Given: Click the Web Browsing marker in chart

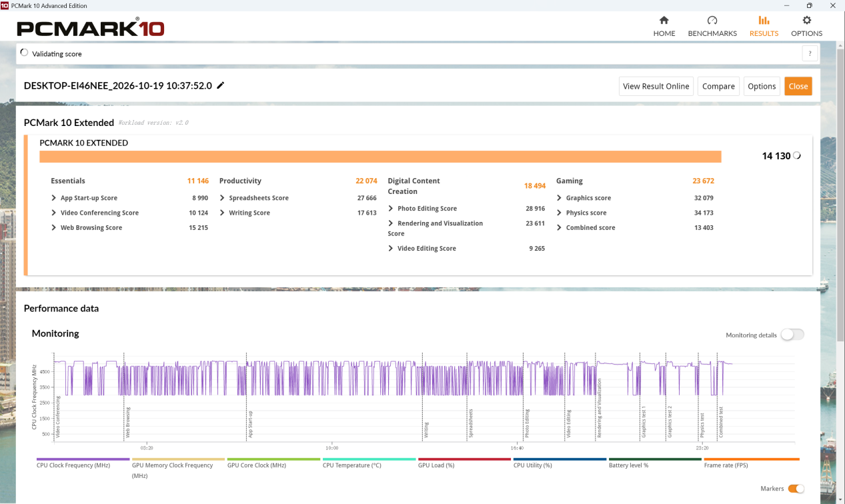Looking at the screenshot, I should 128,422.
